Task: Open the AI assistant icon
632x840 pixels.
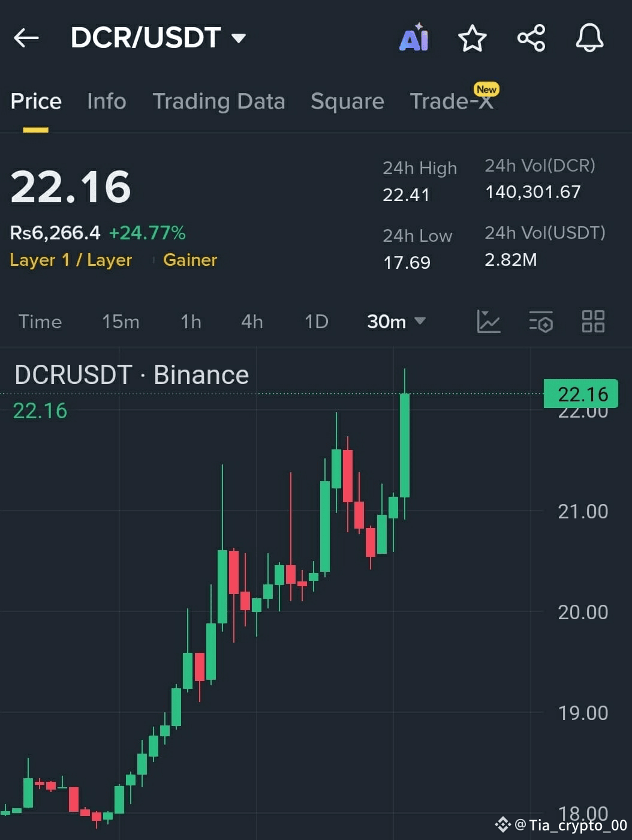Action: [x=414, y=38]
